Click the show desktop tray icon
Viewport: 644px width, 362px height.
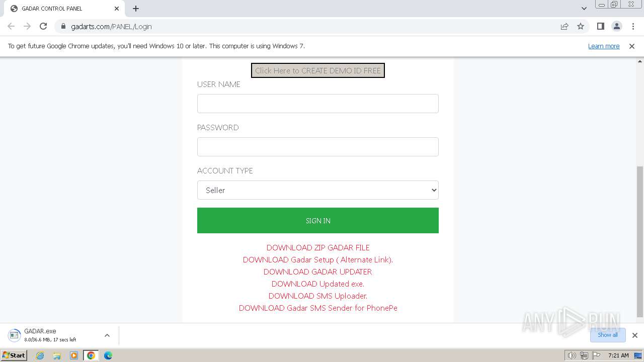click(x=638, y=355)
